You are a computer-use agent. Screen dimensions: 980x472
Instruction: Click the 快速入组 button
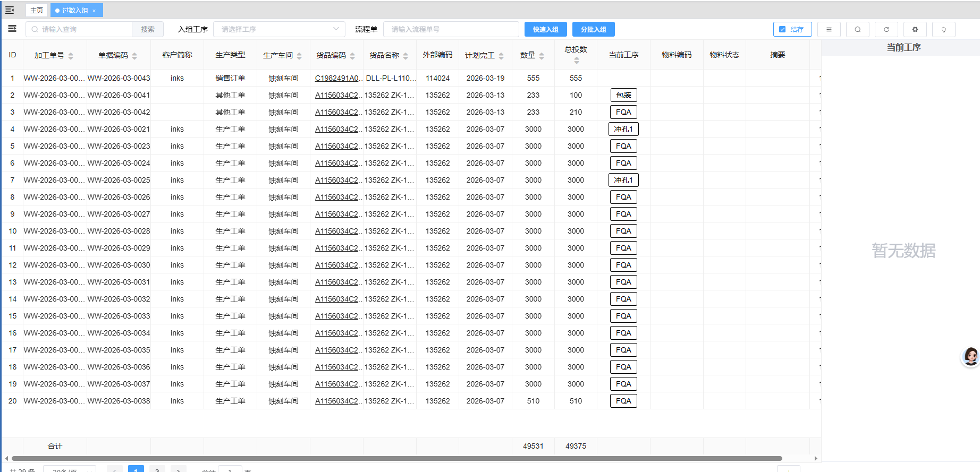[545, 29]
